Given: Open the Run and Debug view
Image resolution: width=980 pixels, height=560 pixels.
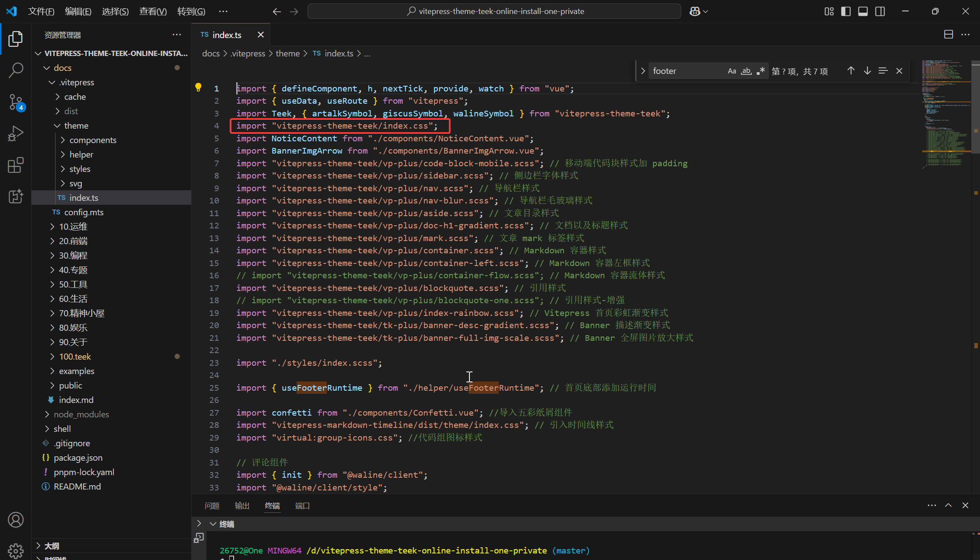Looking at the screenshot, I should click(x=16, y=133).
